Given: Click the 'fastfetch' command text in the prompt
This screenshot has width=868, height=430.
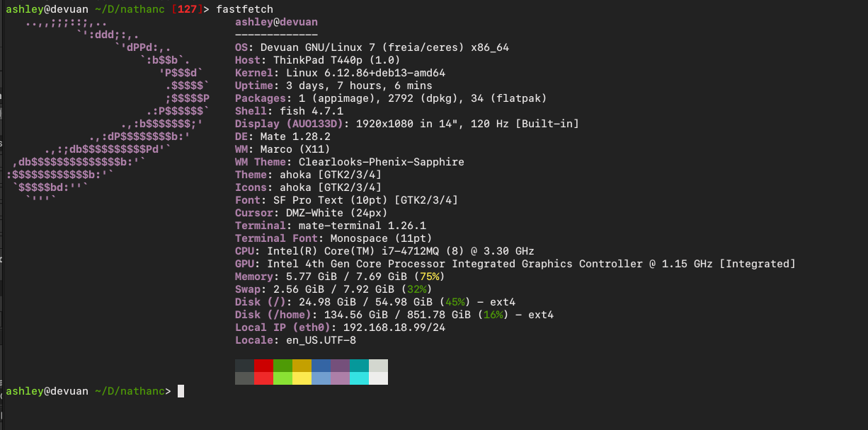Looking at the screenshot, I should point(244,9).
